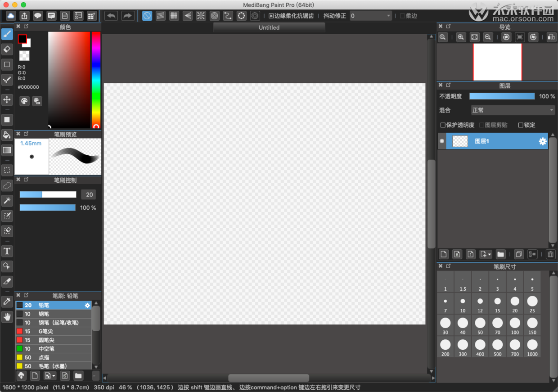Click the Undo arrow in top toolbar

tap(111, 16)
